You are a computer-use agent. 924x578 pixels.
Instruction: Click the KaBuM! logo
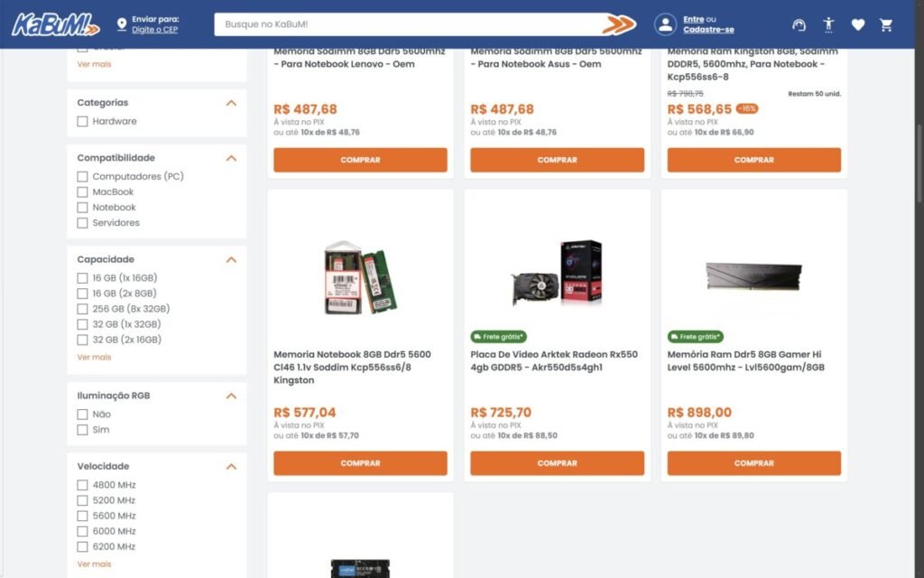(56, 24)
